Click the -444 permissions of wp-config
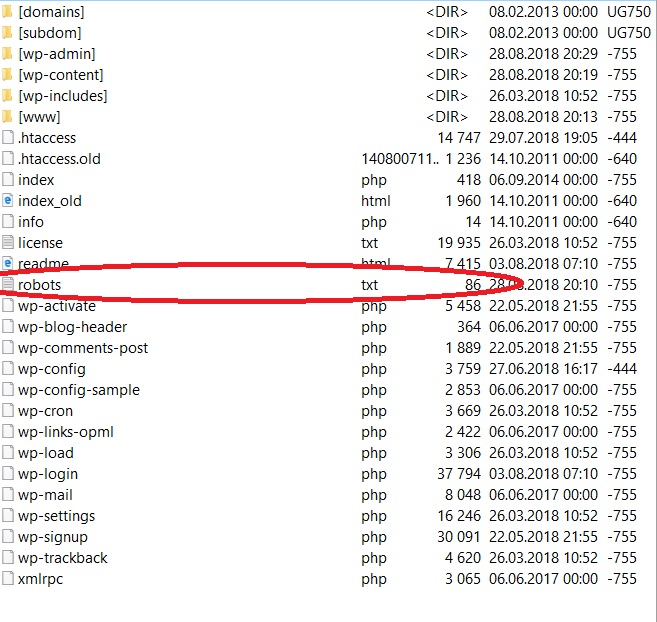 tap(622, 369)
